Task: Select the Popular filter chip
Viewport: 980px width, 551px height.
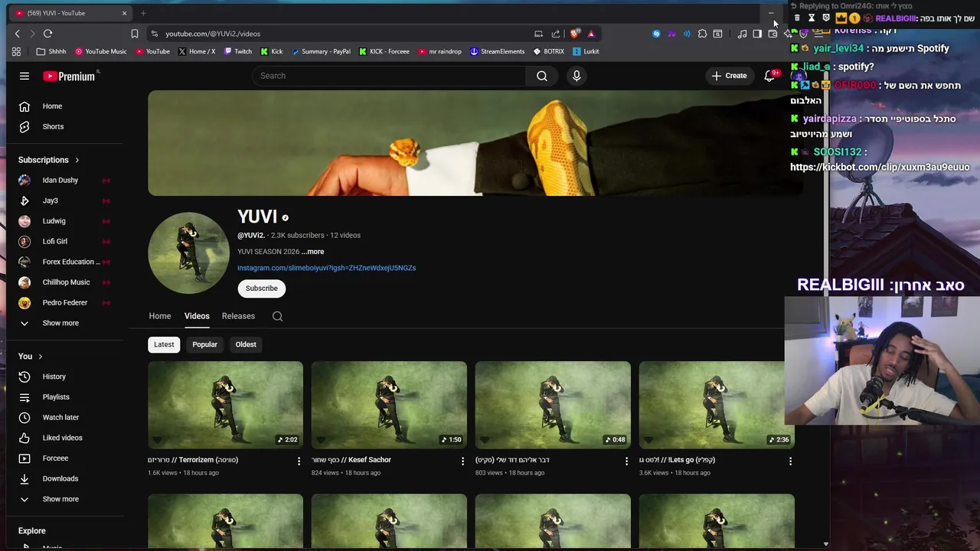Action: click(204, 344)
